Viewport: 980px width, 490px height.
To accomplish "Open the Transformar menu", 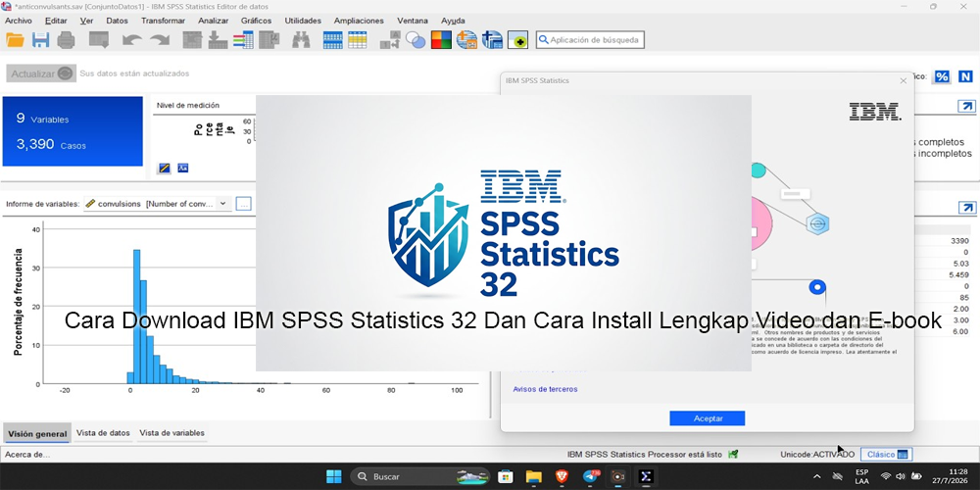I will coord(163,21).
